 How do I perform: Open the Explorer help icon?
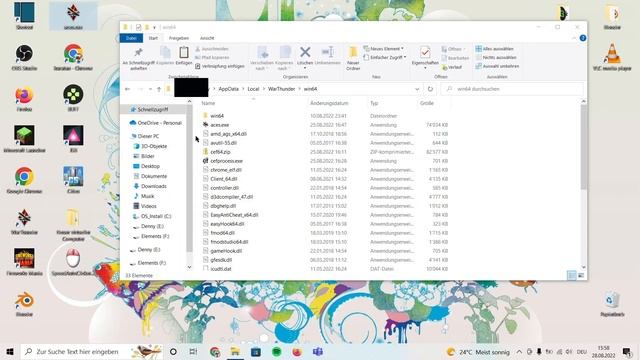(583, 38)
